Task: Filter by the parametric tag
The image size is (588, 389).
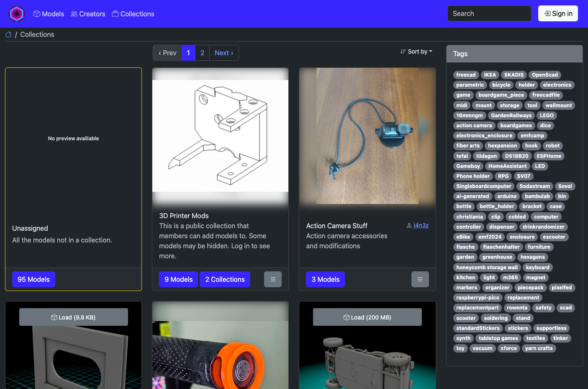Action: [x=470, y=85]
